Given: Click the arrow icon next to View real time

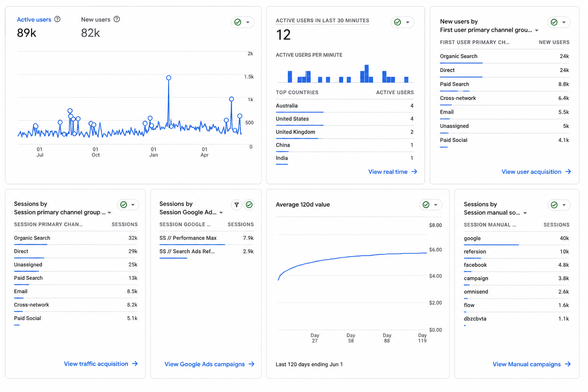Looking at the screenshot, I should point(414,172).
